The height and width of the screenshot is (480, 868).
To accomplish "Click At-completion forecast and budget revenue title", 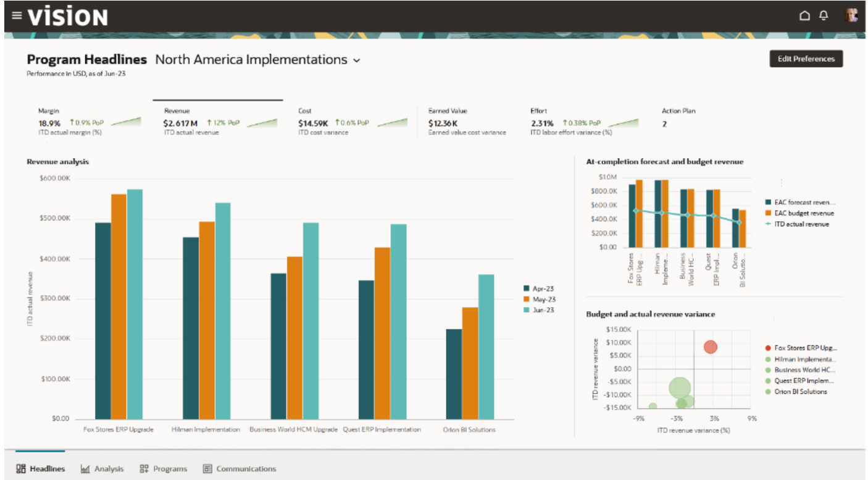I will (x=665, y=162).
